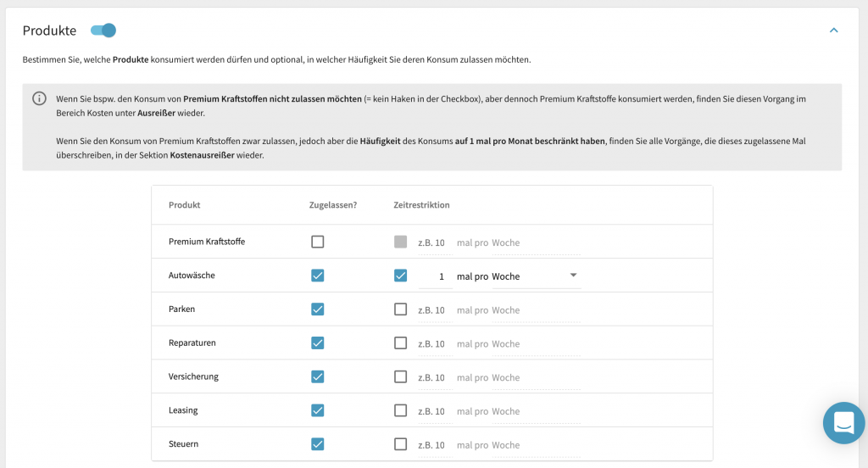Uncheck Leasing Zugelassen checkbox
Screen dimensions: 868x468
click(x=317, y=410)
